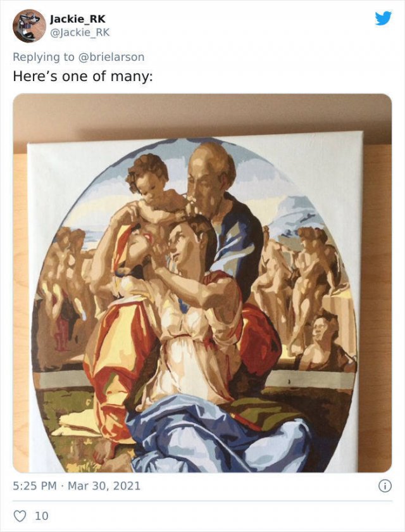This screenshot has width=405, height=532.
Task: Select the 'Here's one of many:' tweet text
Action: pyautogui.click(x=83, y=76)
